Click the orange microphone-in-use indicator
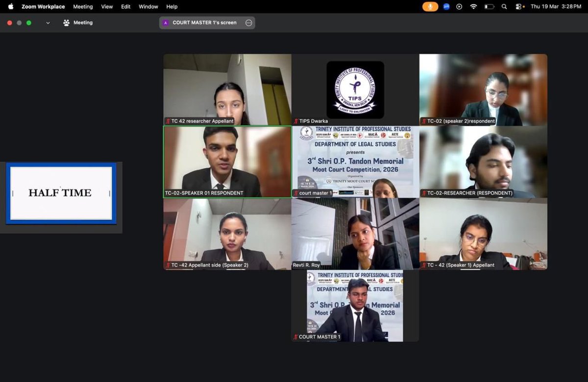Viewport: 588px width, 382px height. pyautogui.click(x=430, y=6)
